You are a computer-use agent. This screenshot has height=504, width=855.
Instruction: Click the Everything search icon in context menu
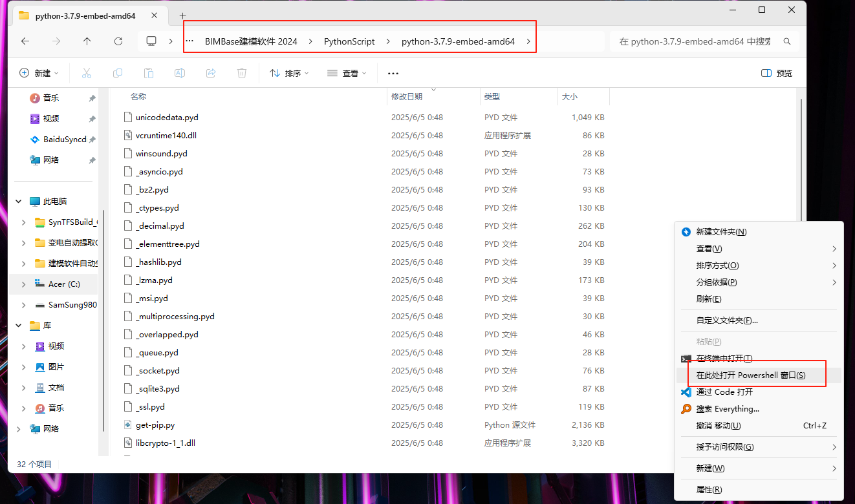[687, 409]
